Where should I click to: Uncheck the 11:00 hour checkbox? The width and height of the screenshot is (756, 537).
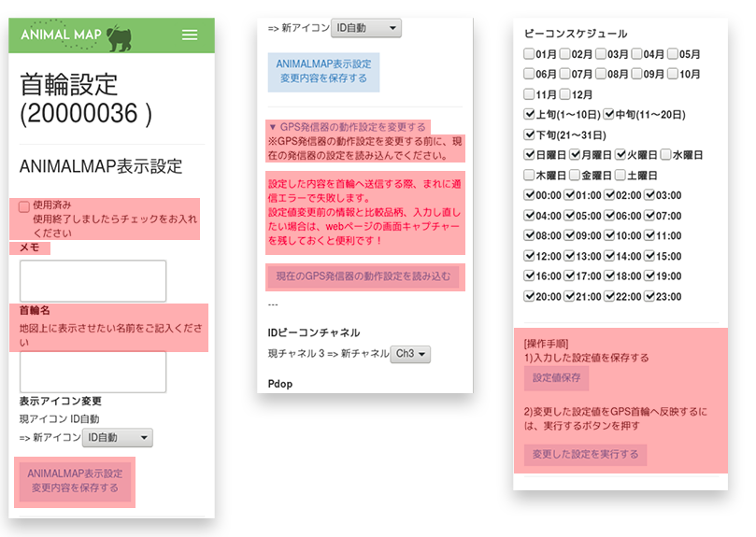point(649,235)
